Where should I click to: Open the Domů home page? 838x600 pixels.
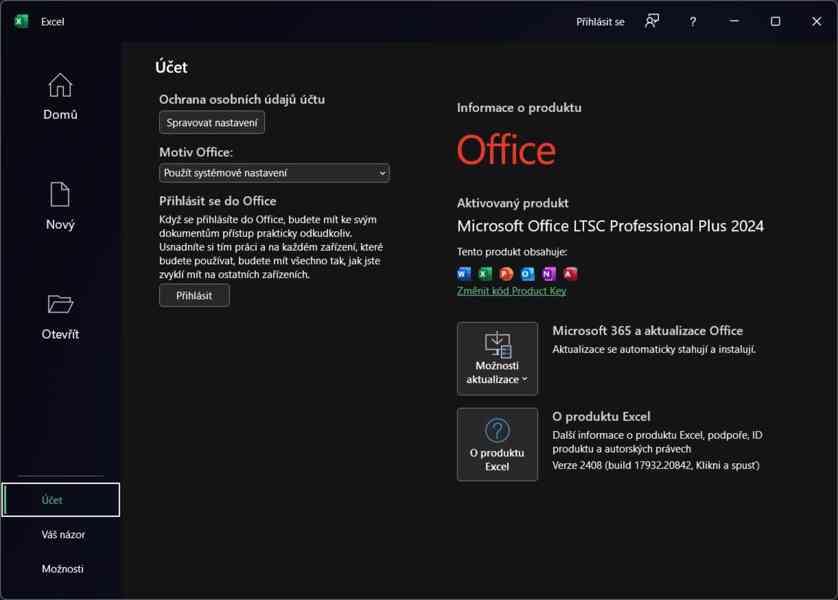click(60, 97)
